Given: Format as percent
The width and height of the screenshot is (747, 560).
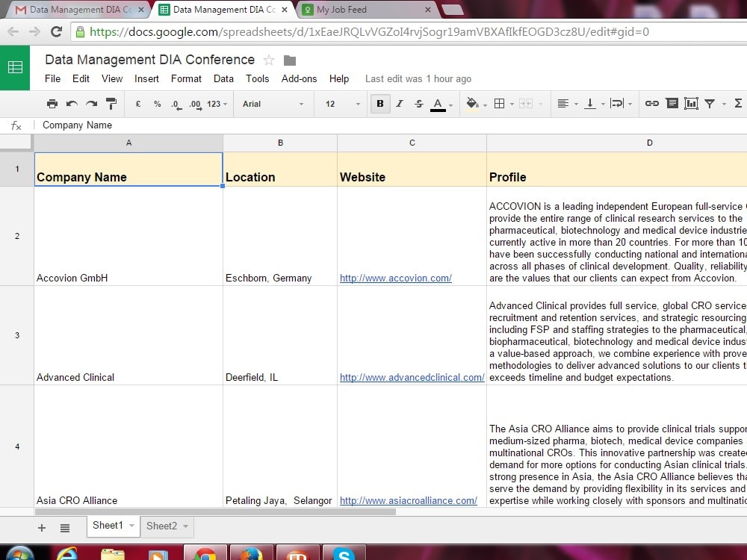Looking at the screenshot, I should 157,104.
